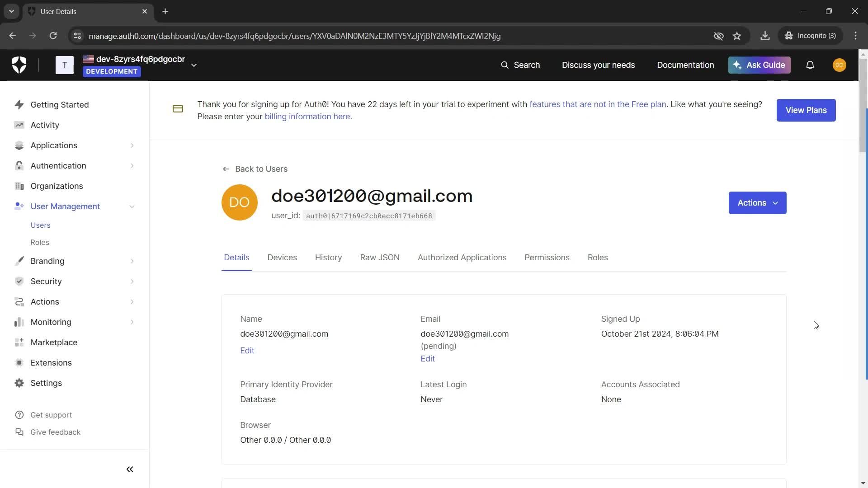Open a new browser tab
868x488 pixels.
pos(165,11)
